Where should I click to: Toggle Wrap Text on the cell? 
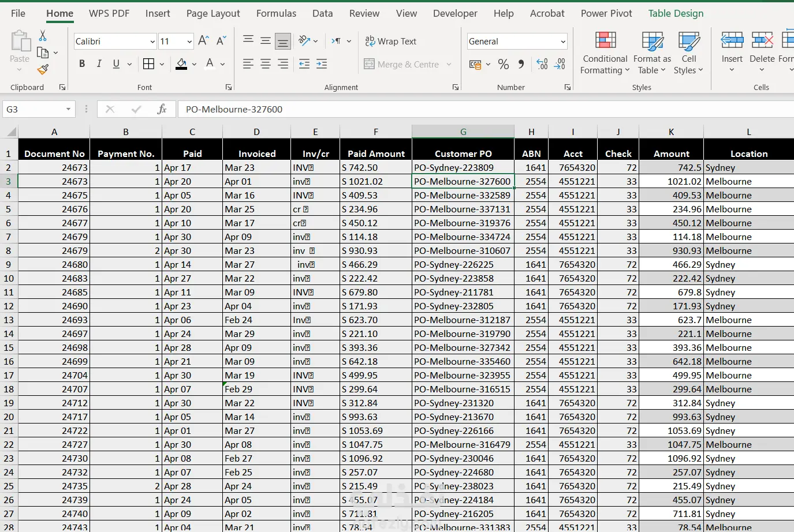click(391, 41)
